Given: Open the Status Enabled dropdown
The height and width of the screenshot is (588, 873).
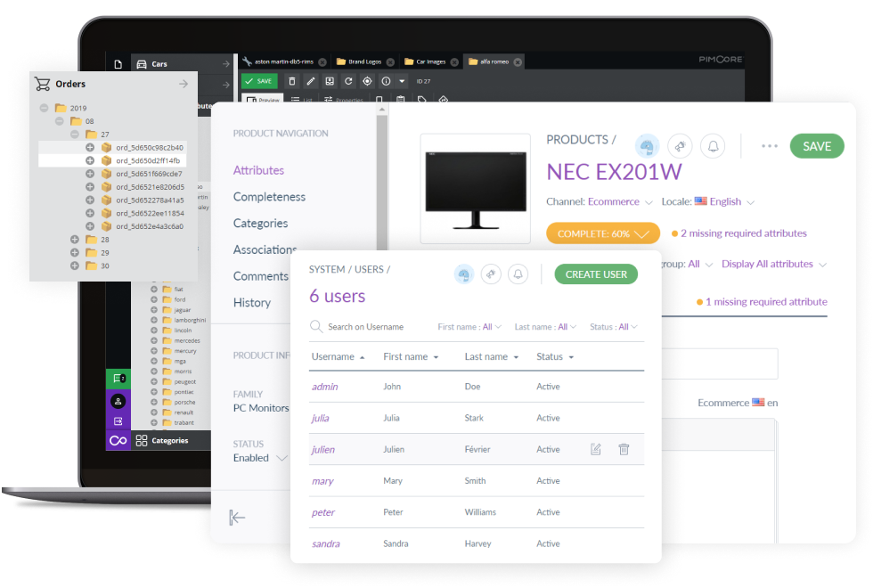Looking at the screenshot, I should pos(260,458).
